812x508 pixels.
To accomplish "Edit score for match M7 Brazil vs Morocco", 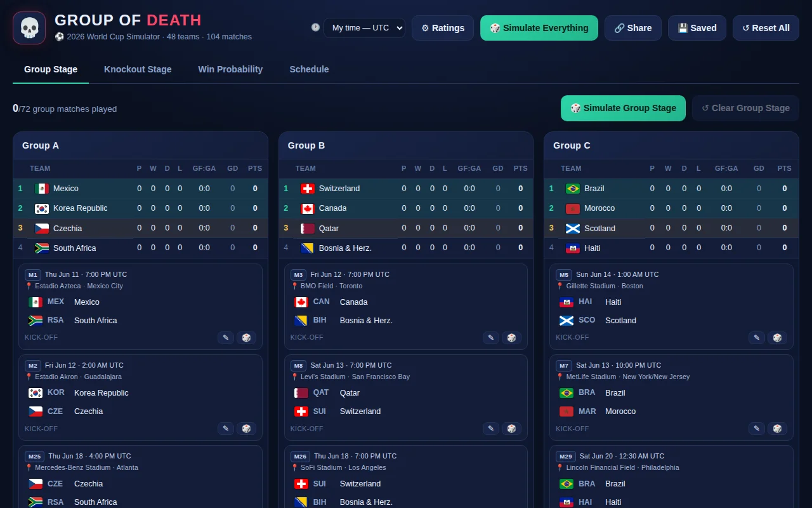I will tap(757, 429).
